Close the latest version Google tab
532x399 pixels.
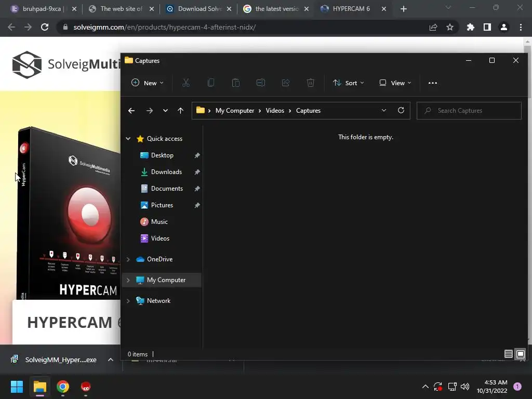pos(307,9)
